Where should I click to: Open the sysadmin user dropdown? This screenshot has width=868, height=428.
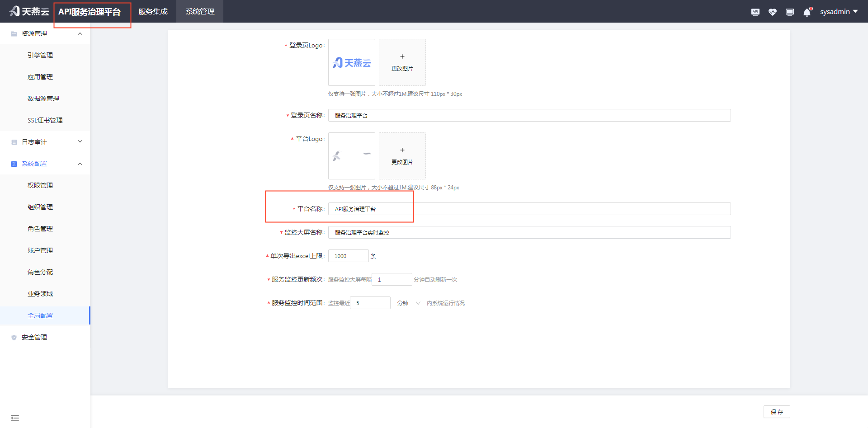coord(839,12)
